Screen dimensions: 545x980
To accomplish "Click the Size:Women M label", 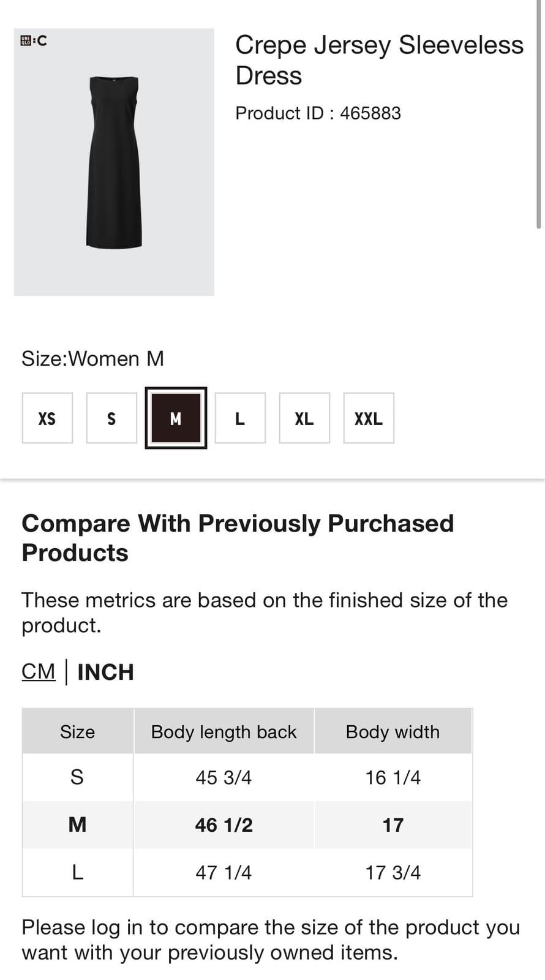I will click(93, 358).
